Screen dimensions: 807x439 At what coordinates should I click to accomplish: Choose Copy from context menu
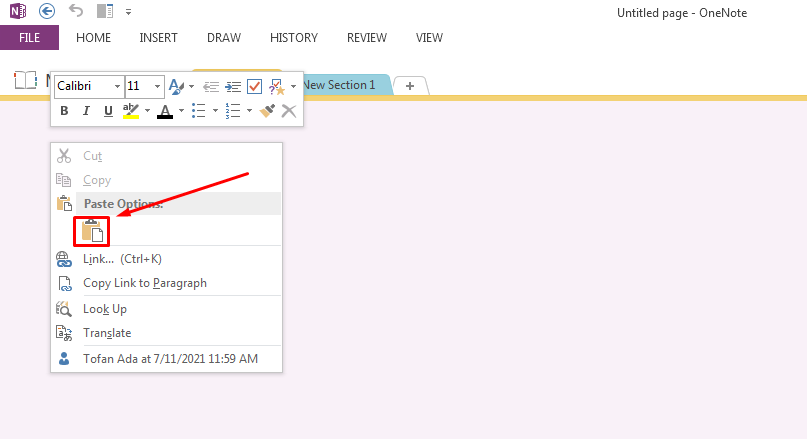[97, 180]
